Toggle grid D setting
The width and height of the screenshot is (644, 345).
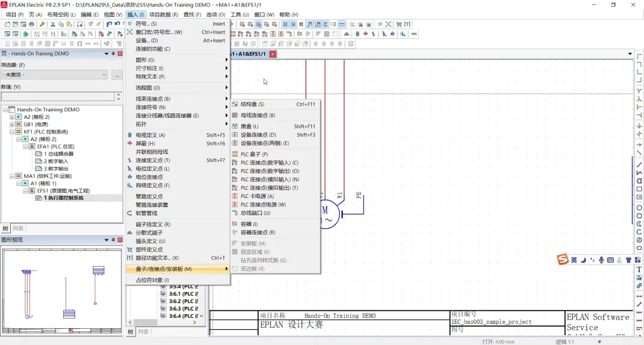point(266,24)
